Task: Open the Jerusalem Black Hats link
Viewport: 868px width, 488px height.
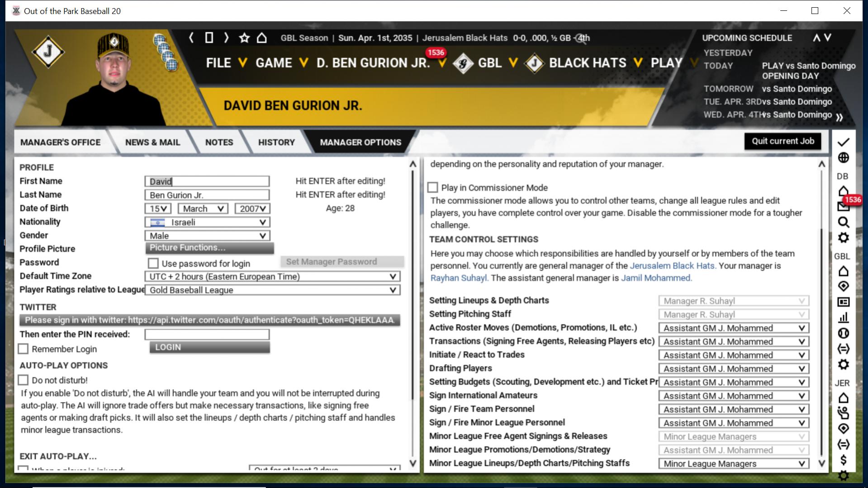Action: click(x=672, y=266)
